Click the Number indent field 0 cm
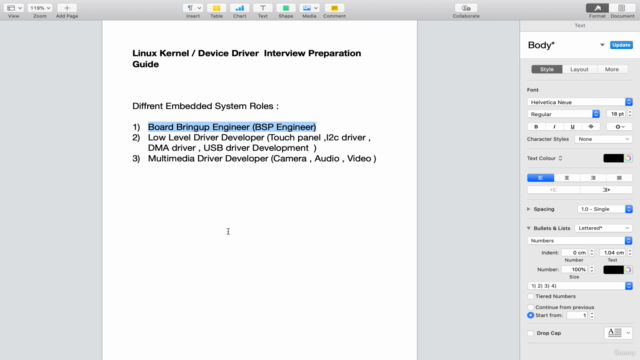The height and width of the screenshot is (360, 640). pyautogui.click(x=575, y=253)
